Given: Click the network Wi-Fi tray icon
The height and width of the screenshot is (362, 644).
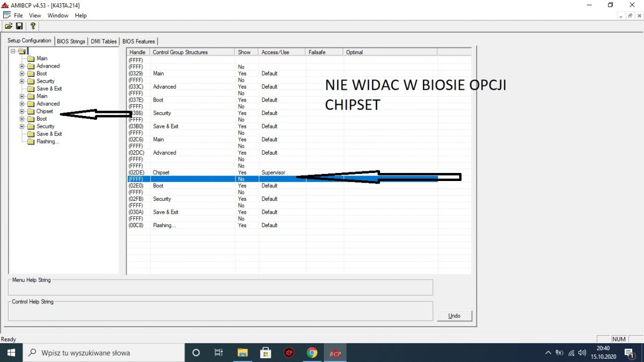Looking at the screenshot, I should tap(571, 353).
